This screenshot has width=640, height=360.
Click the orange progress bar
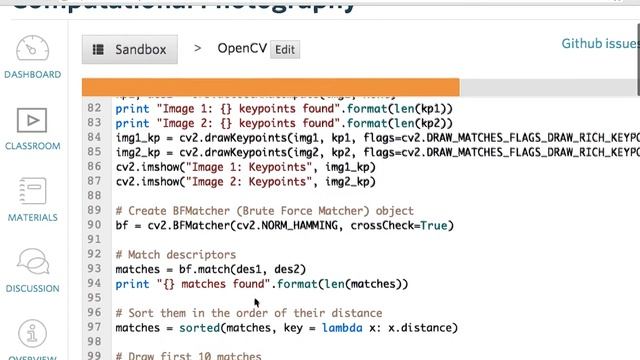[x=271, y=87]
